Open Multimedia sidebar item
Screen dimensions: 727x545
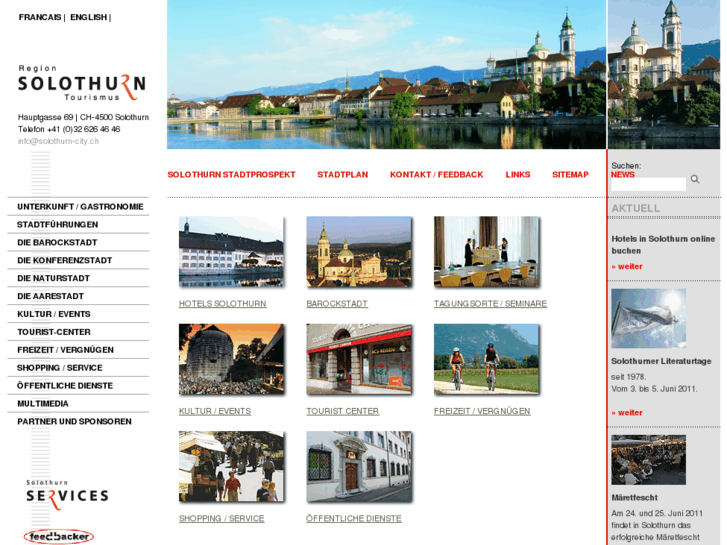(43, 404)
